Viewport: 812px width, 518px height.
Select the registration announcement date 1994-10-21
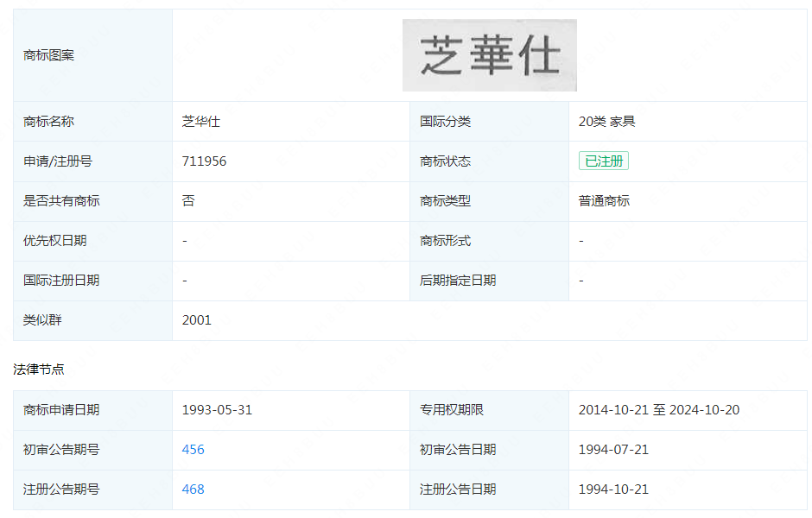tap(613, 489)
